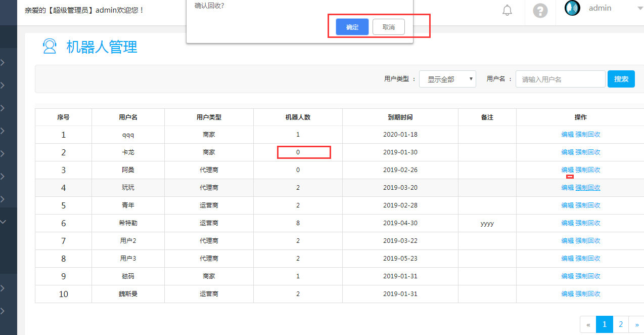The image size is (644, 335).
Task: Click the admin avatar icon
Action: 572,8
